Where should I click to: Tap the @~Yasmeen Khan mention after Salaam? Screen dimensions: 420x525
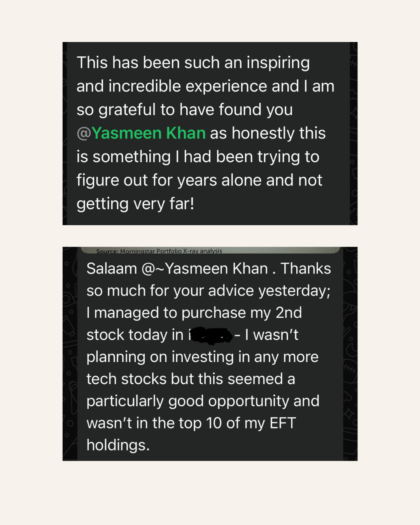tap(205, 269)
